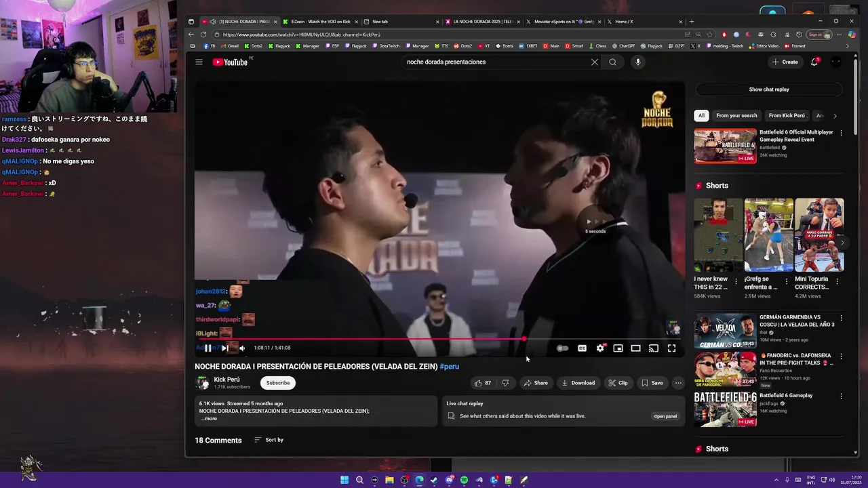Open the Create video menu
Screen dimensions: 868x488
pos(785,62)
